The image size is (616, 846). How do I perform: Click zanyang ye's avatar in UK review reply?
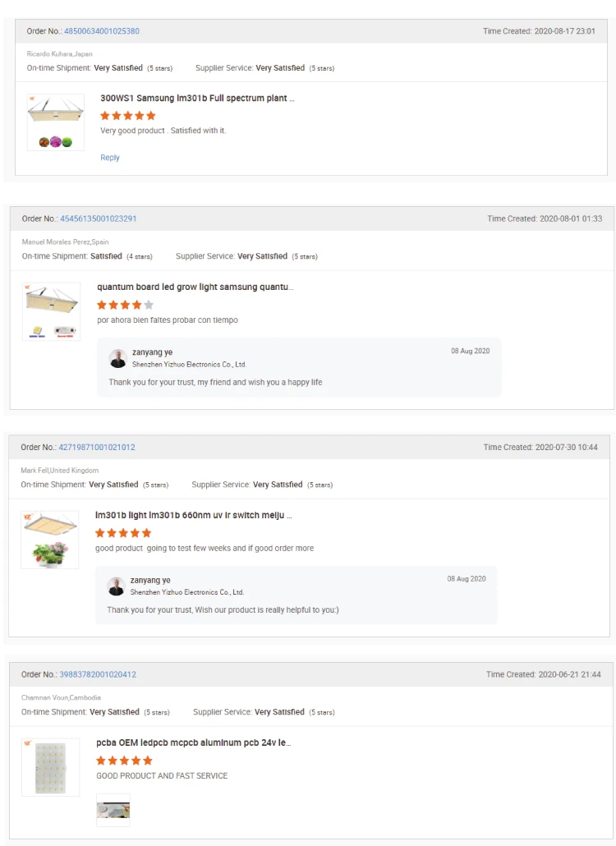[117, 586]
